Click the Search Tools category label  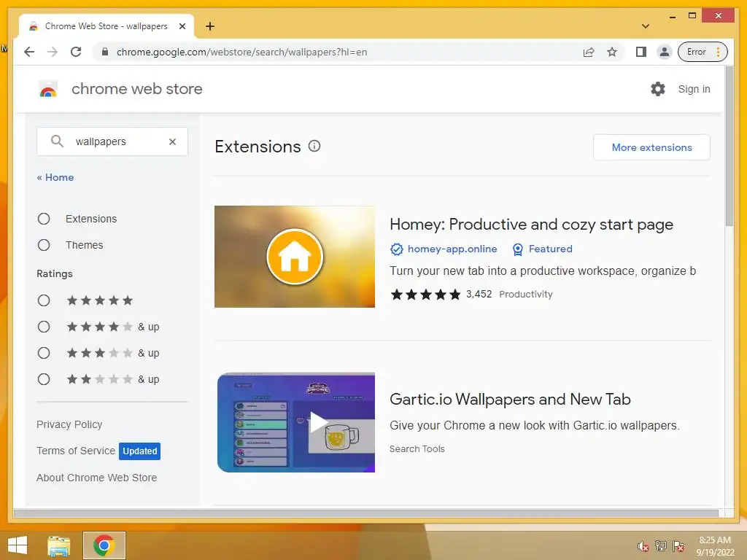coord(417,448)
